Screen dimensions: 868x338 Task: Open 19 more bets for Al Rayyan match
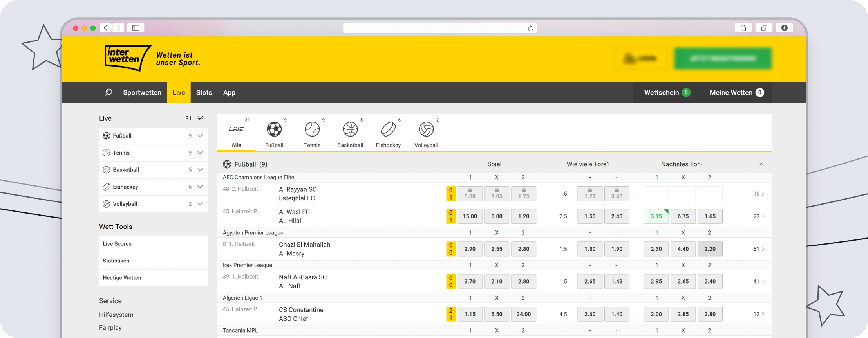click(759, 194)
